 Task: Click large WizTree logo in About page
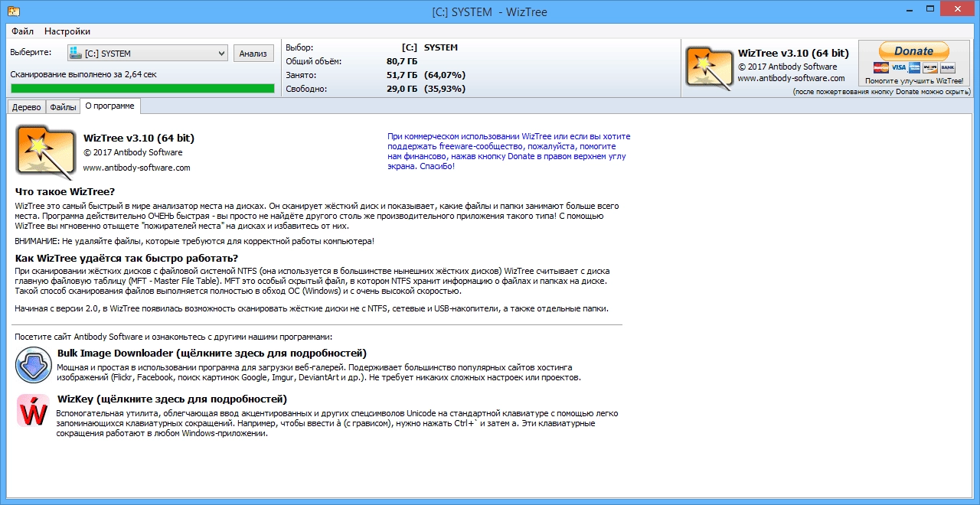[x=47, y=153]
